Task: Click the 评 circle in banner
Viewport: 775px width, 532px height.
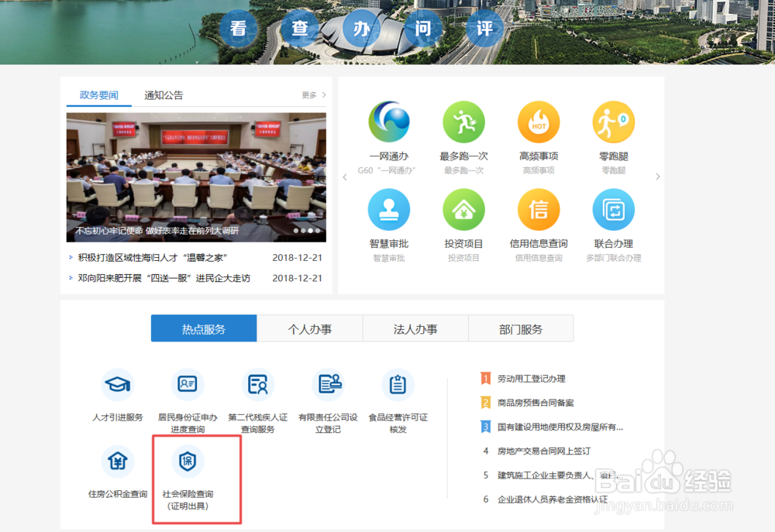Action: (x=485, y=28)
